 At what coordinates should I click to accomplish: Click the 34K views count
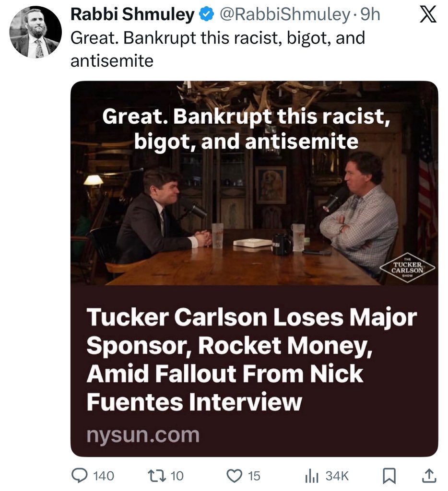(337, 476)
